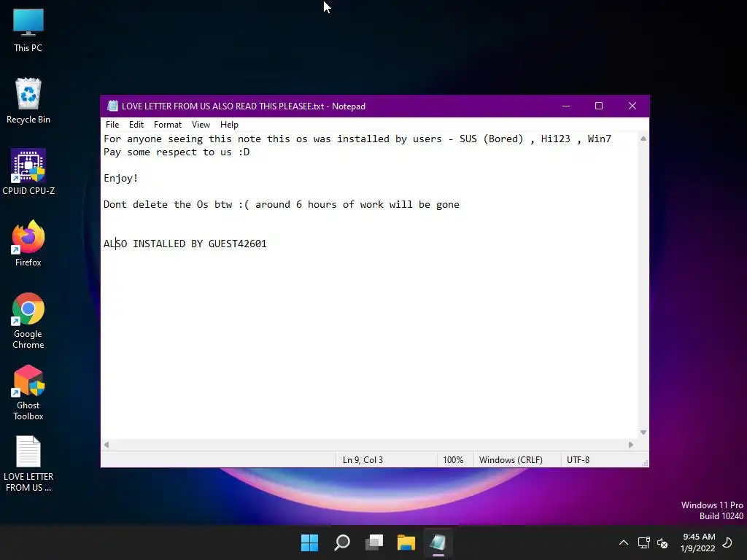The width and height of the screenshot is (747, 560).
Task: Click the vertical scrollbar down arrow
Action: (x=643, y=432)
